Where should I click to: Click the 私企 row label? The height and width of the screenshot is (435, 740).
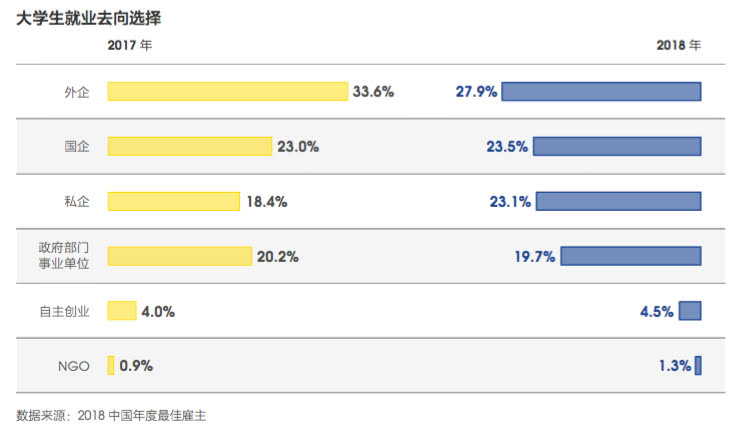tap(77, 201)
